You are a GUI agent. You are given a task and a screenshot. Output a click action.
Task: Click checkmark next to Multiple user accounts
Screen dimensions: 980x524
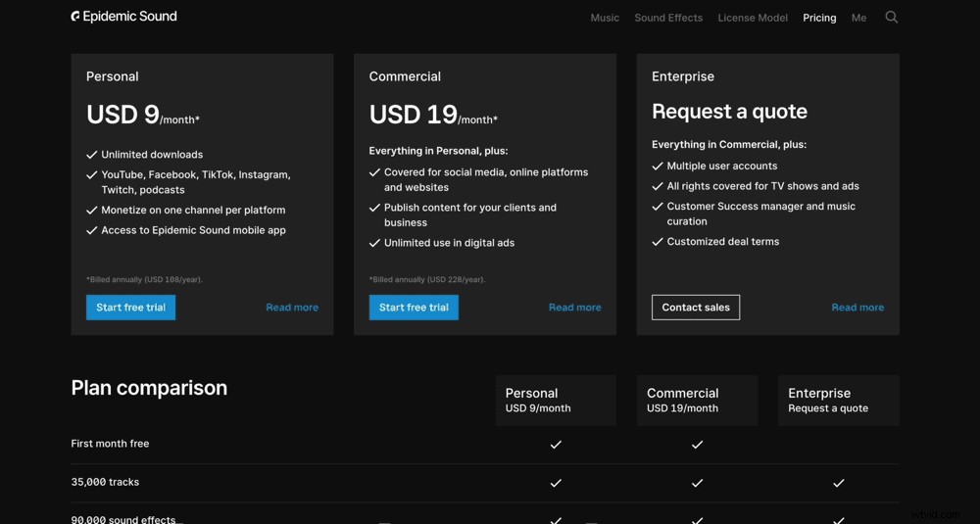[658, 167]
